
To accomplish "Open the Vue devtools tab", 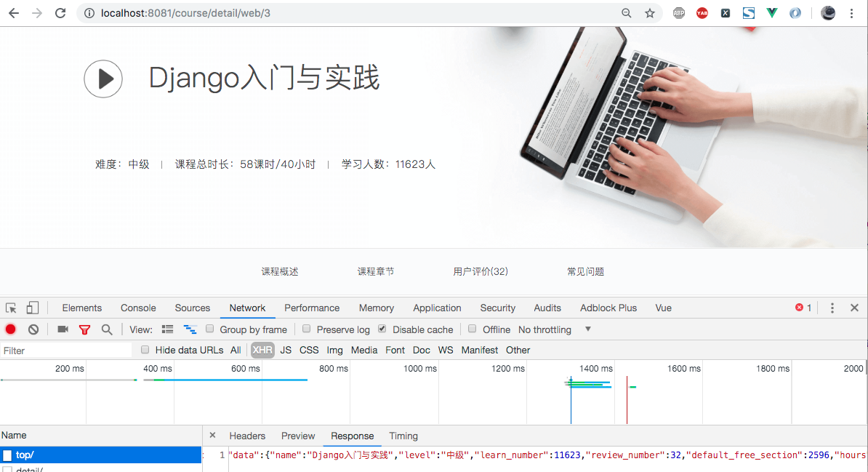I will [x=663, y=308].
